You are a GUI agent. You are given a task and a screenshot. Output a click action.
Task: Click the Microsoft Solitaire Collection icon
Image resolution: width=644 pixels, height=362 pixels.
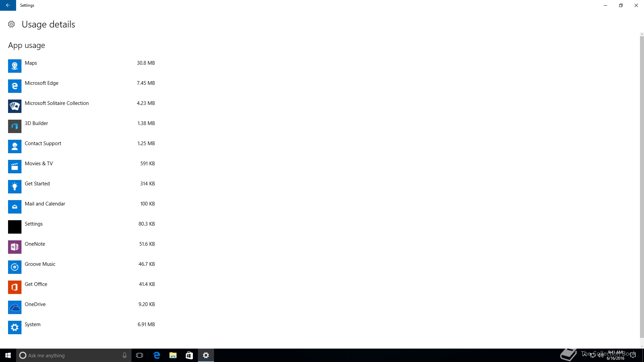click(15, 106)
